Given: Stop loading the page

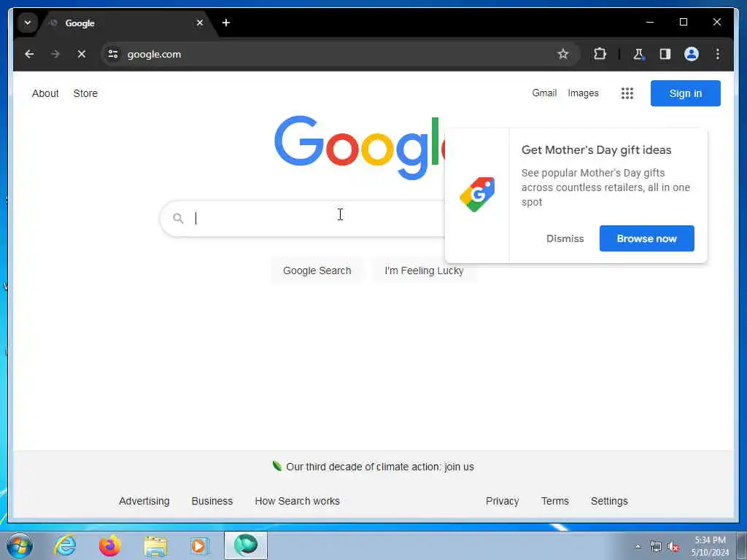Looking at the screenshot, I should [x=82, y=54].
